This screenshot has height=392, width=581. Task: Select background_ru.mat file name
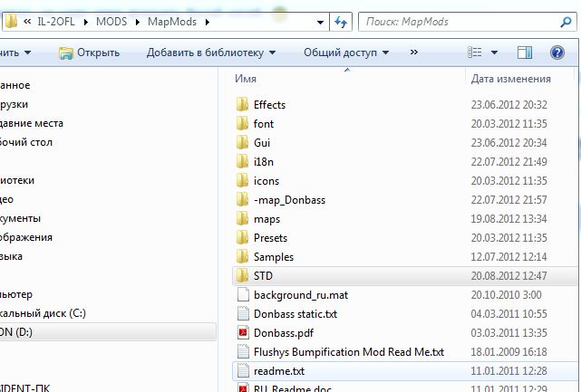pos(301,295)
